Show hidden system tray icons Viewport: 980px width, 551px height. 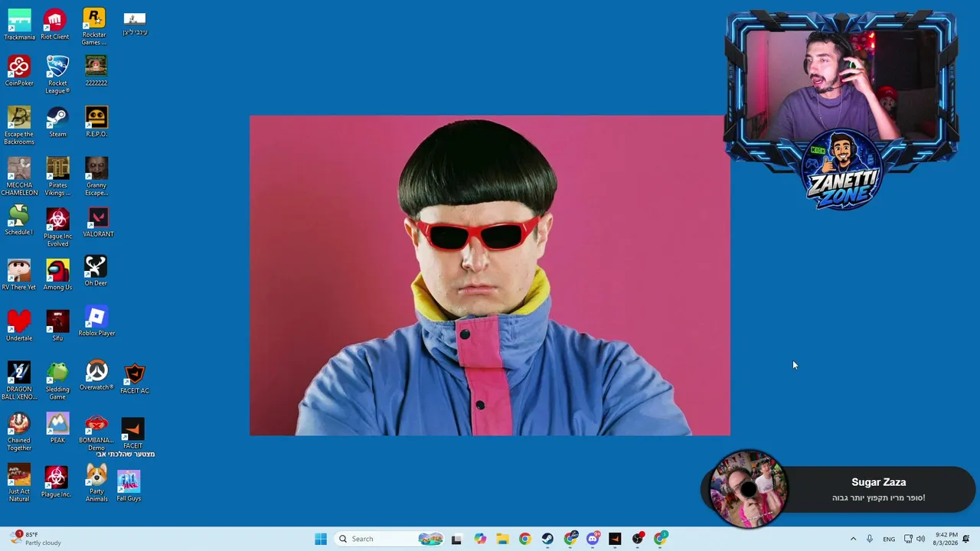853,539
